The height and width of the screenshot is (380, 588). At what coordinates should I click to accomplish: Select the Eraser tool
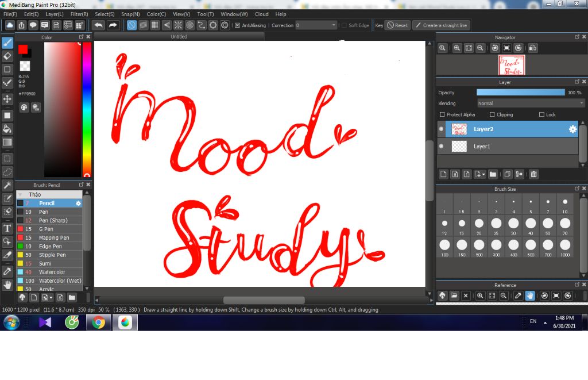coord(7,56)
